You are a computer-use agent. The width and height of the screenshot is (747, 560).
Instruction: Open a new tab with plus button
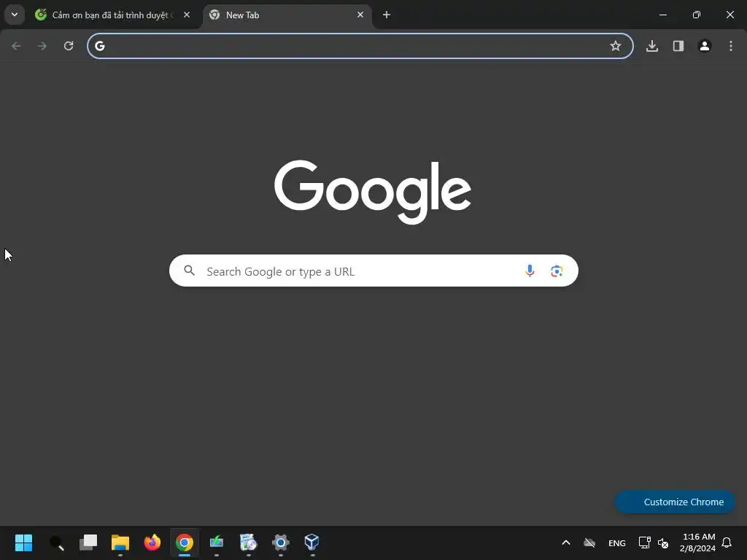pos(387,15)
